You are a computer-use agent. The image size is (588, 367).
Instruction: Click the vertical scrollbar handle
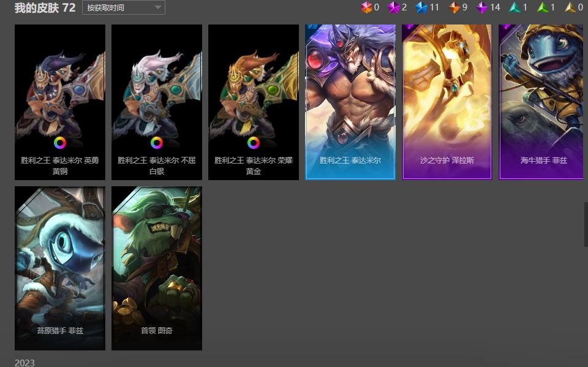(x=586, y=224)
